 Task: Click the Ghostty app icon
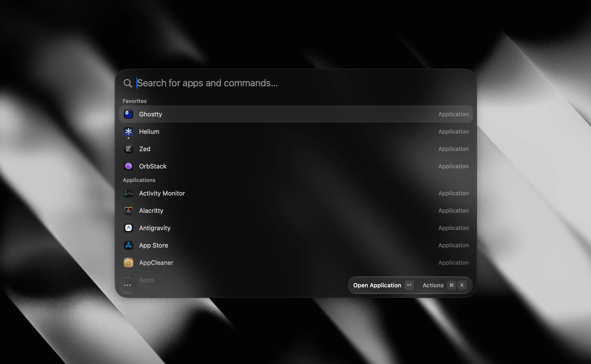coord(128,114)
